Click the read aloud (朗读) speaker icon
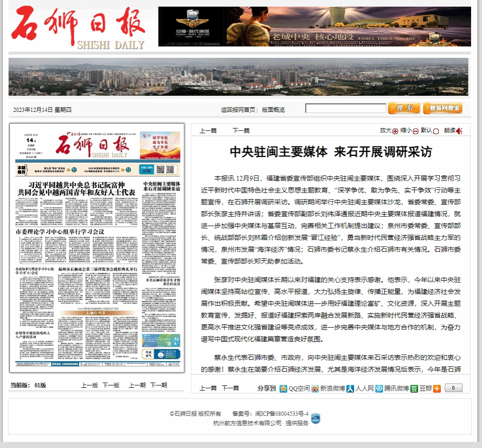The height and width of the screenshot is (448, 482). 459,131
